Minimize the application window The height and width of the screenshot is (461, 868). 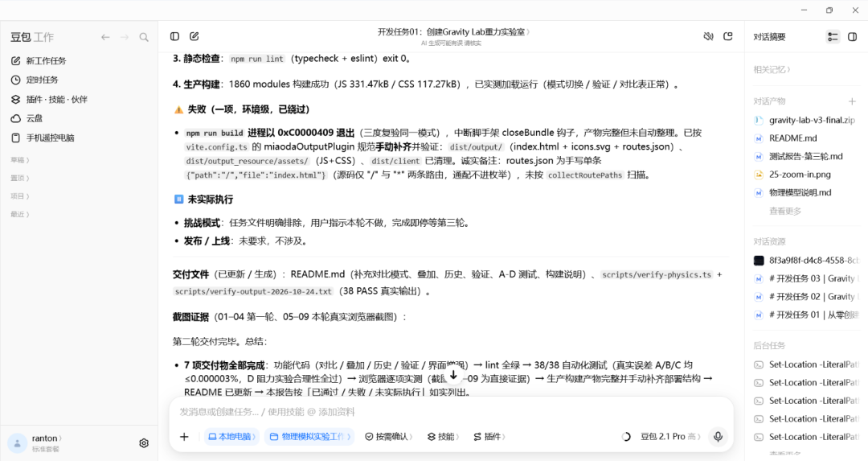(804, 10)
